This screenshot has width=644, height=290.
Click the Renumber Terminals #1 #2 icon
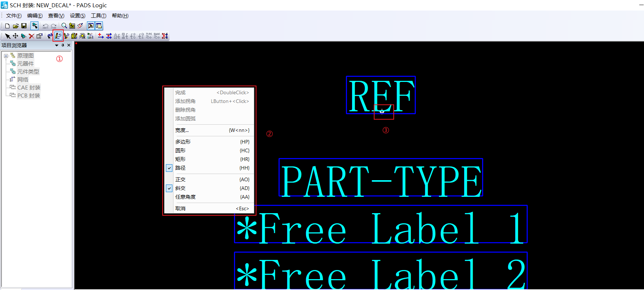click(x=165, y=36)
